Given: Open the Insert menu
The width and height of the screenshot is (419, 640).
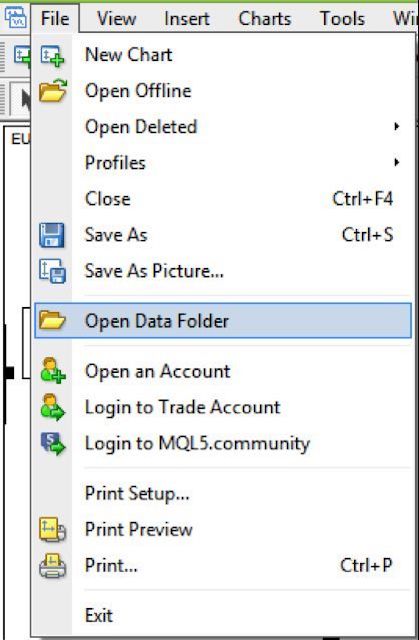Looking at the screenshot, I should (x=187, y=19).
